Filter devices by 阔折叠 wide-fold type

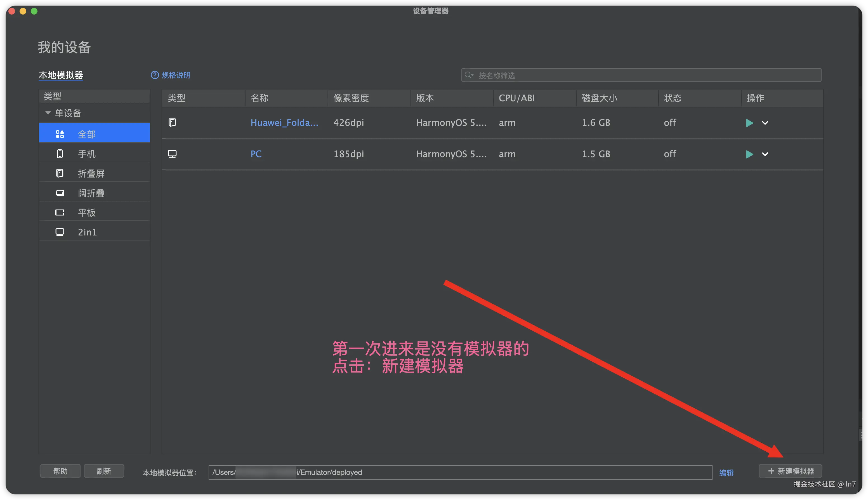[91, 193]
